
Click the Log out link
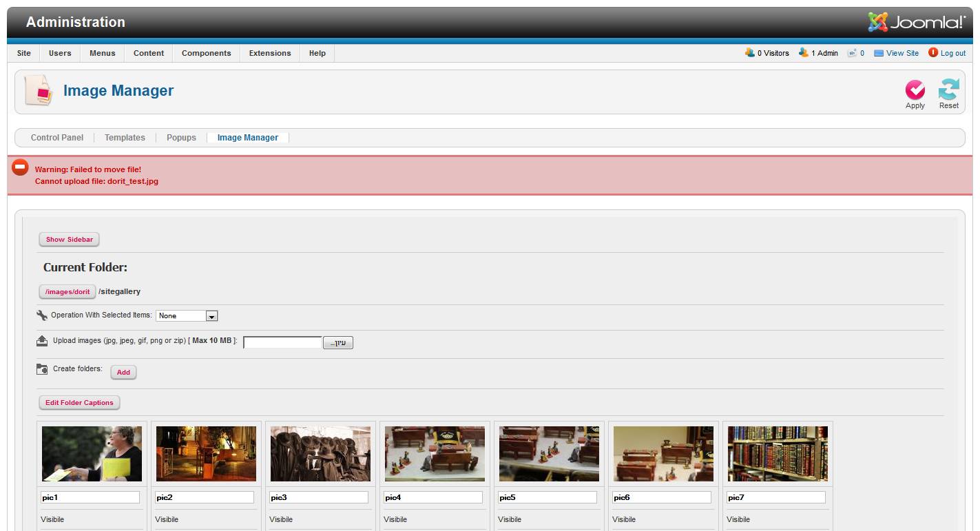point(953,53)
